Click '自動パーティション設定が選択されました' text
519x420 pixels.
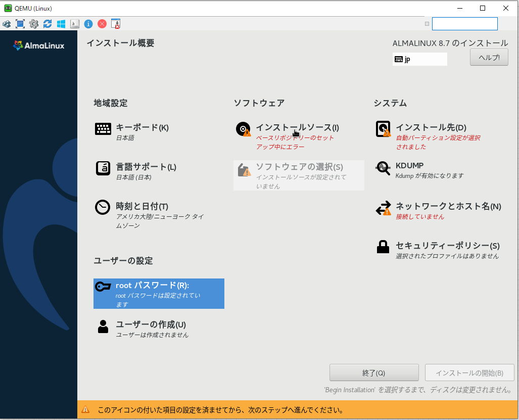[x=438, y=143]
